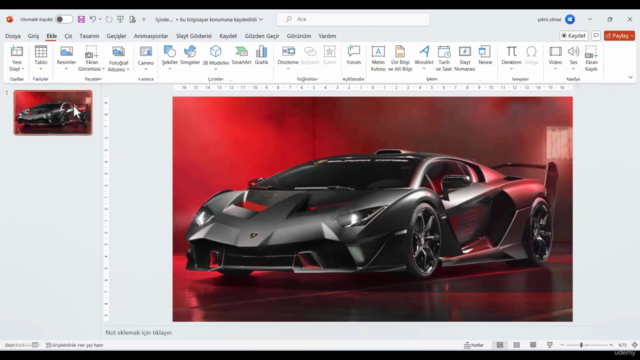Image resolution: width=640 pixels, height=360 pixels.
Task: Switch to Normal view in status bar
Action: coord(500,345)
